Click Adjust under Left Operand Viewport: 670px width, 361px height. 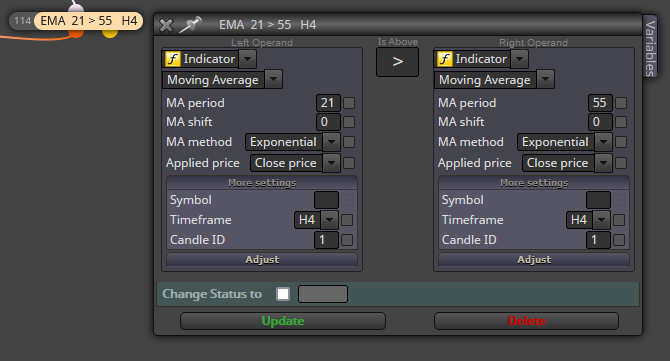(262, 260)
